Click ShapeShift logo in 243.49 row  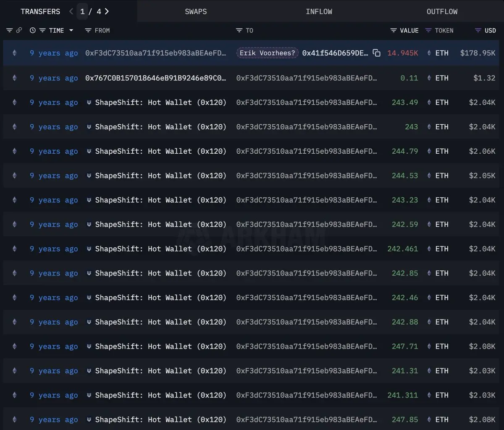(89, 102)
